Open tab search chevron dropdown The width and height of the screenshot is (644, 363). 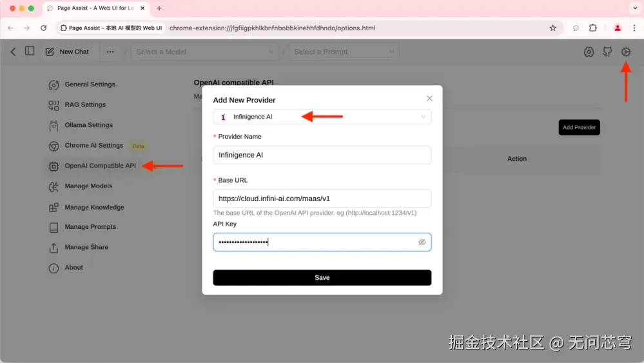635,8
